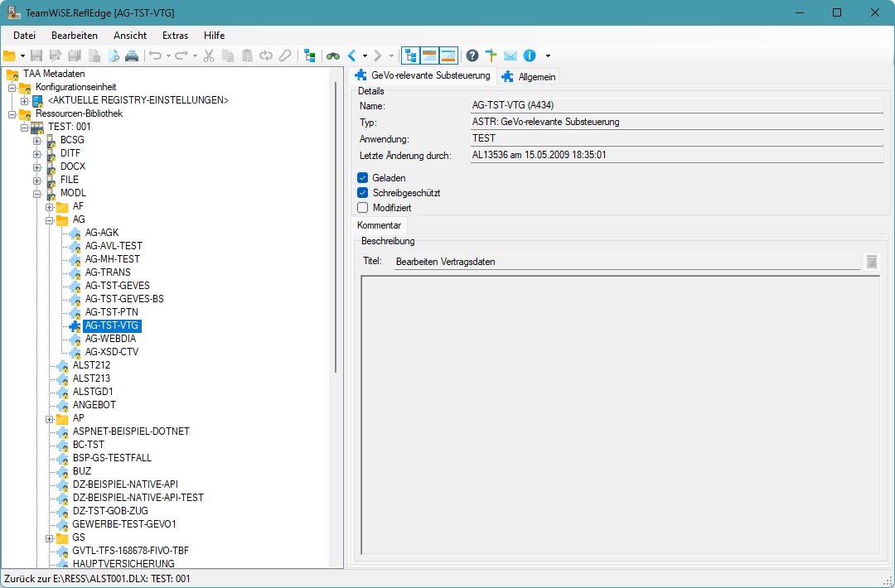Click the tree panel vertical scrollbar
895x588 pixels.
click(x=336, y=228)
